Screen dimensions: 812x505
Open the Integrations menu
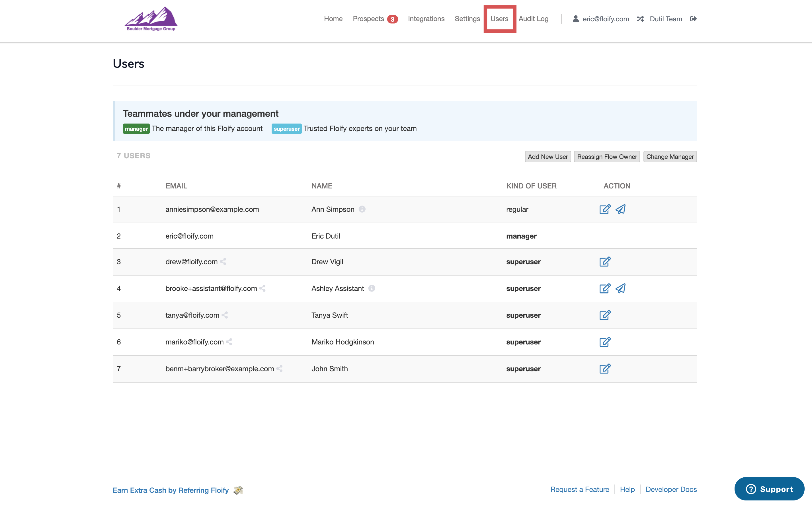[426, 19]
